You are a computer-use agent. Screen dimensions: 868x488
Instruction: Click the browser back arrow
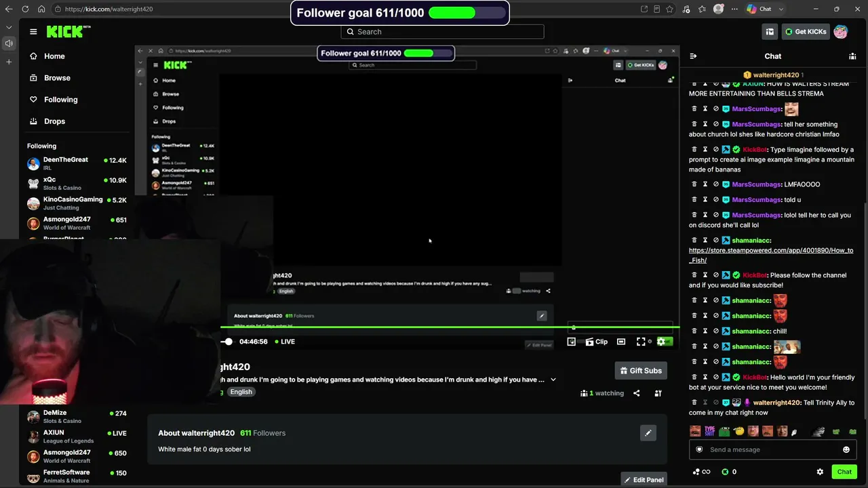pyautogui.click(x=9, y=9)
